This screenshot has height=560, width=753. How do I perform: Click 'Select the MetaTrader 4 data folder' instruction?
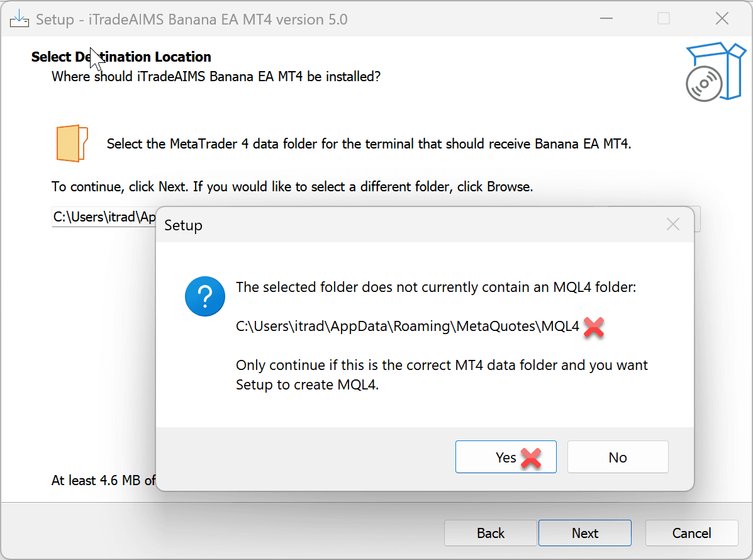click(x=369, y=143)
